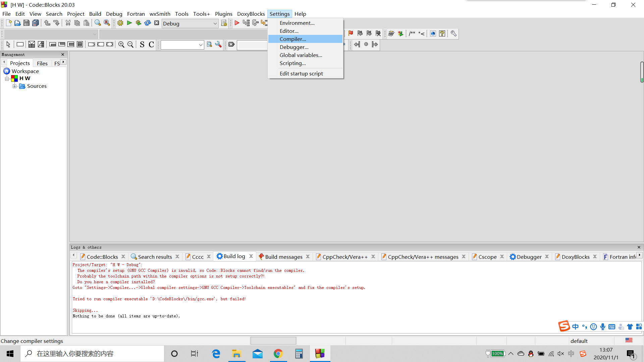The image size is (644, 362).
Task: Click the 'S' source toggle icon
Action: click(142, 45)
